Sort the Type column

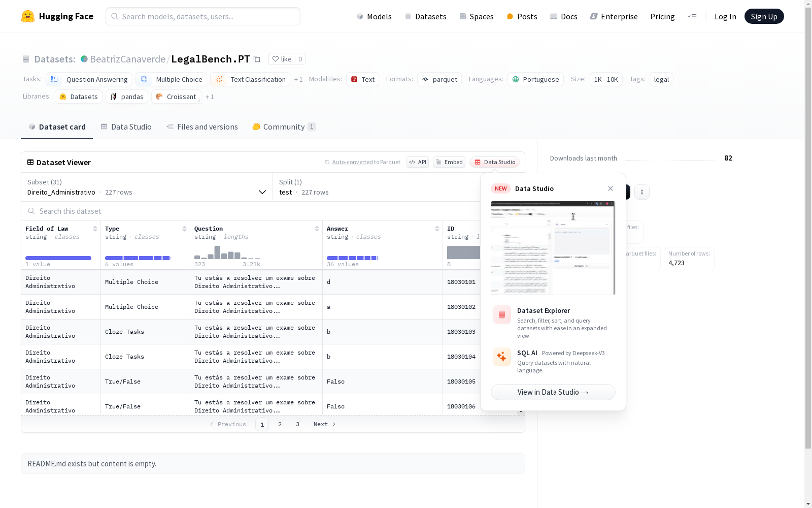tap(184, 229)
